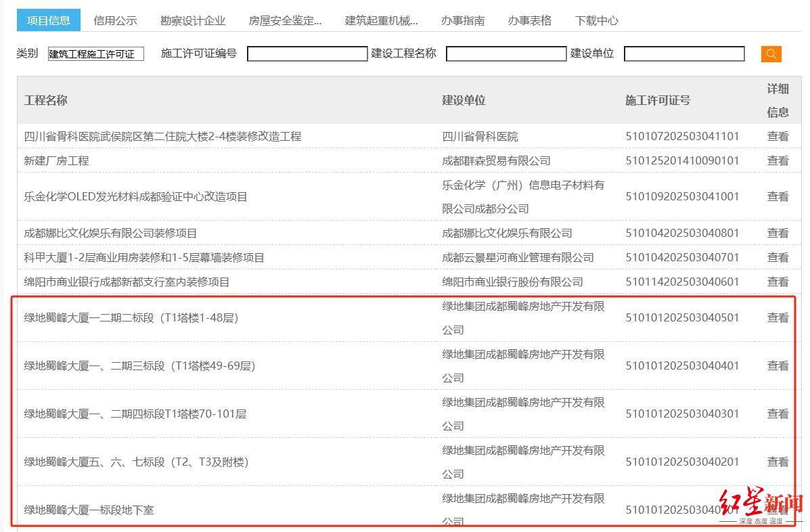Click project name 绵阳市商业银行成都新都支行室内装修项目
This screenshot has width=810, height=532.
coord(127,282)
